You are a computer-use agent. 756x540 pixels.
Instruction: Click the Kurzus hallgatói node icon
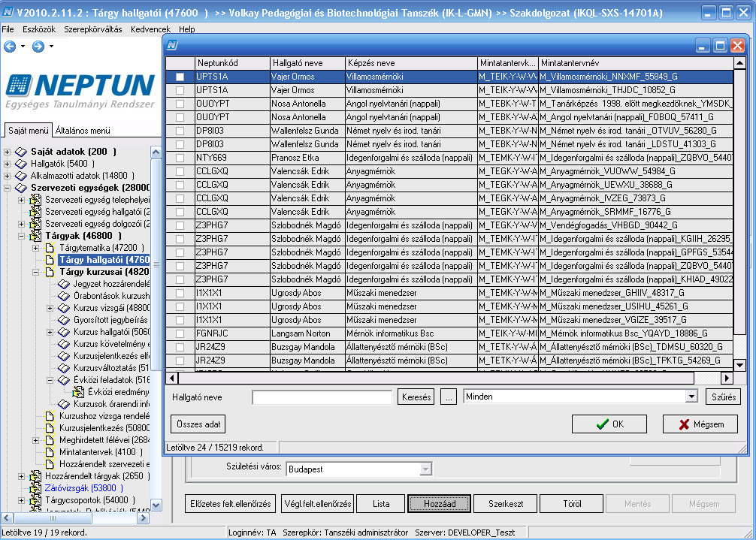64,333
